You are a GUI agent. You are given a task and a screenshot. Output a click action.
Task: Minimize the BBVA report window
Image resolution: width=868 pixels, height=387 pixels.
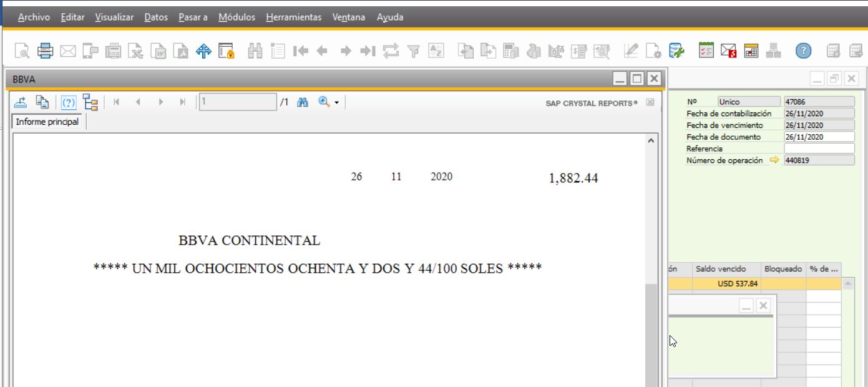(620, 78)
